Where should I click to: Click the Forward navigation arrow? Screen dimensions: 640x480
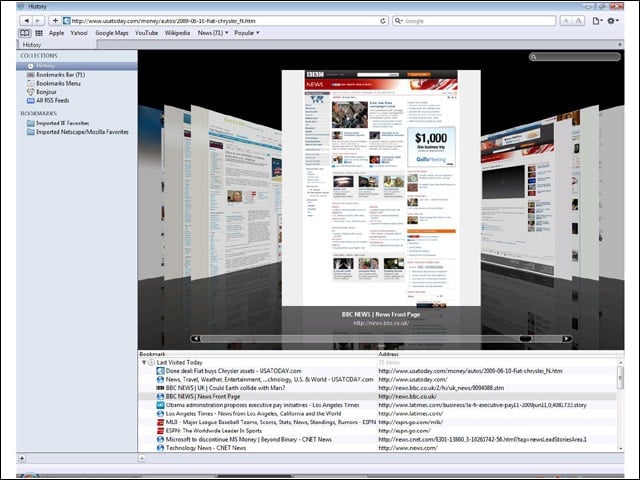coord(38,20)
